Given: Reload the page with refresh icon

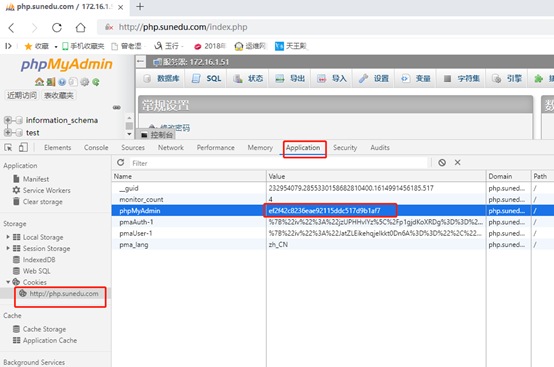Looking at the screenshot, I should [x=57, y=27].
